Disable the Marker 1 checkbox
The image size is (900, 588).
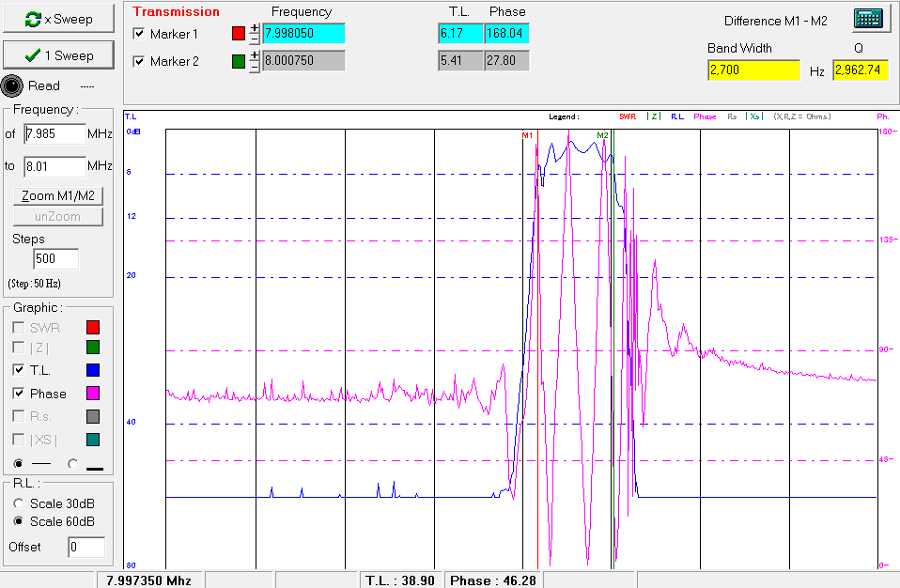point(140,34)
